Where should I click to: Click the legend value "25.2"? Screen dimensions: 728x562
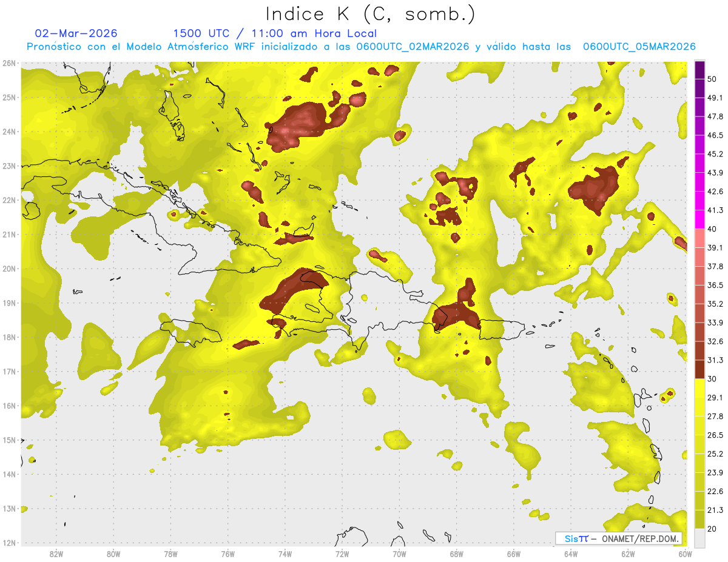(715, 453)
